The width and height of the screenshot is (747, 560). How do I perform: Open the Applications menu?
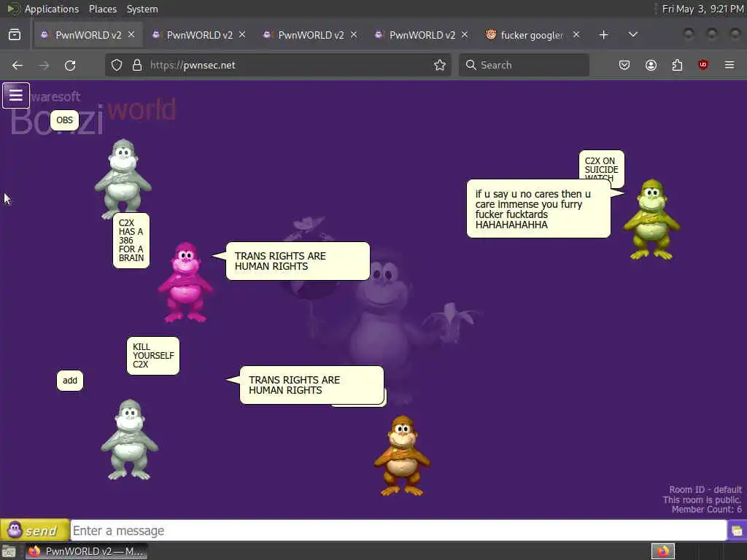point(52,9)
